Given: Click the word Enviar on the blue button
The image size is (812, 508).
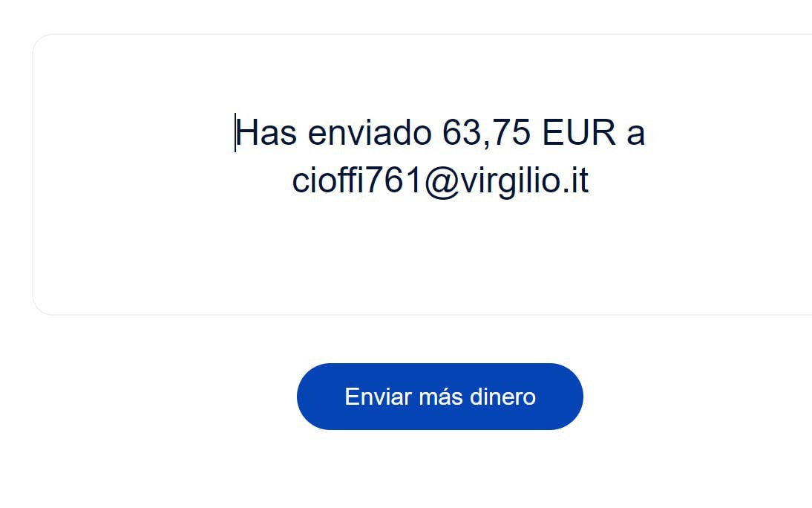Looking at the screenshot, I should pos(378,397).
